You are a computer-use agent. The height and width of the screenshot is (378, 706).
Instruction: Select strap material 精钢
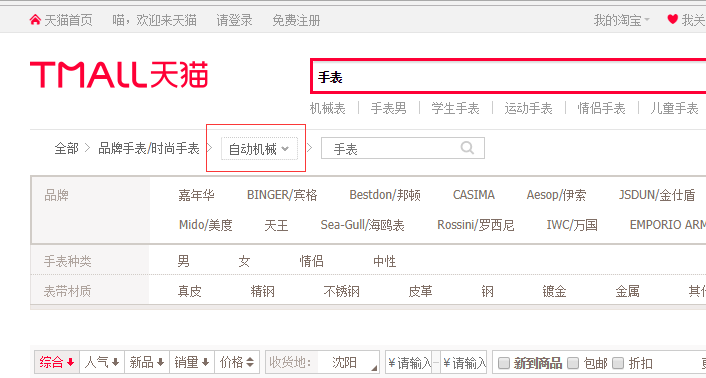[x=262, y=291]
